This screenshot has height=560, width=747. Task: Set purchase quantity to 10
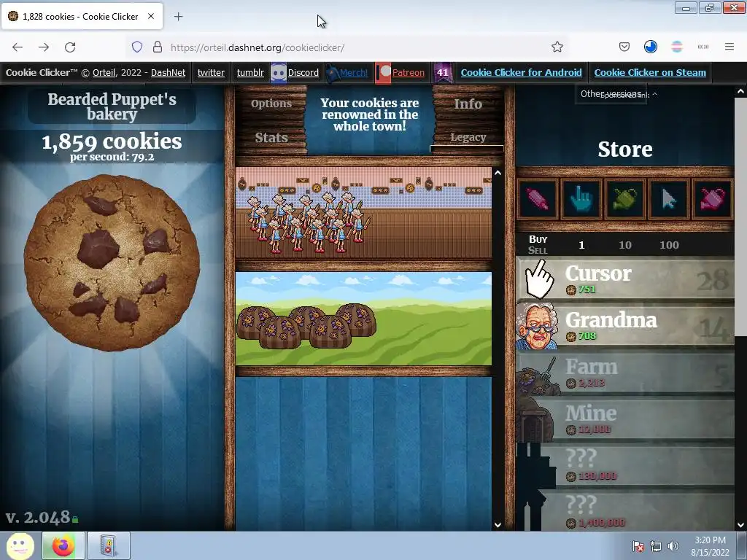point(625,245)
